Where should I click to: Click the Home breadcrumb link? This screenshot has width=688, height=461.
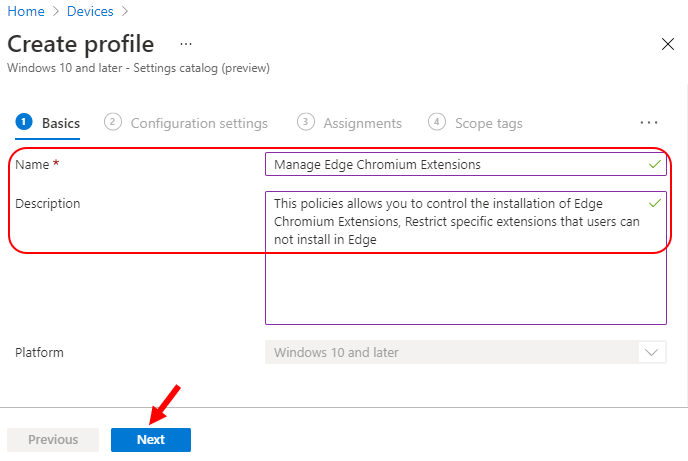tap(26, 11)
